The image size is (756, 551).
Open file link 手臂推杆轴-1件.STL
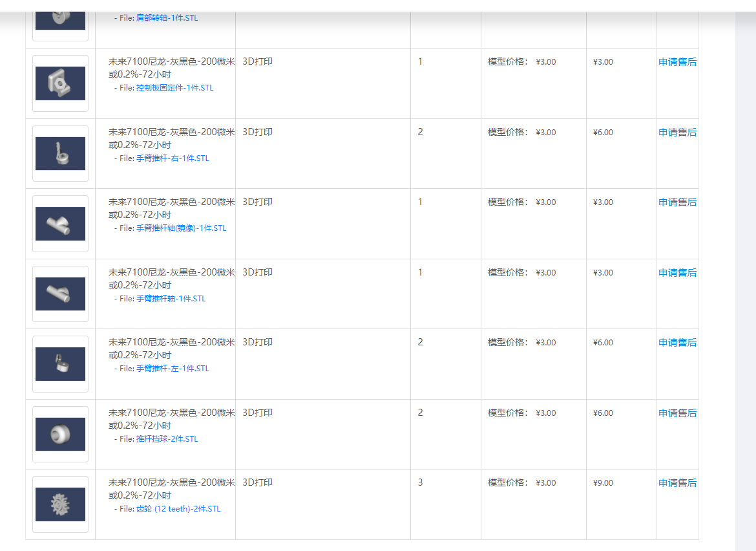coord(171,299)
